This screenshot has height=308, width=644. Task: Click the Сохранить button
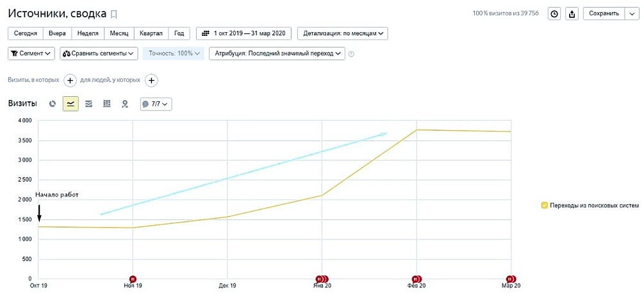click(604, 13)
